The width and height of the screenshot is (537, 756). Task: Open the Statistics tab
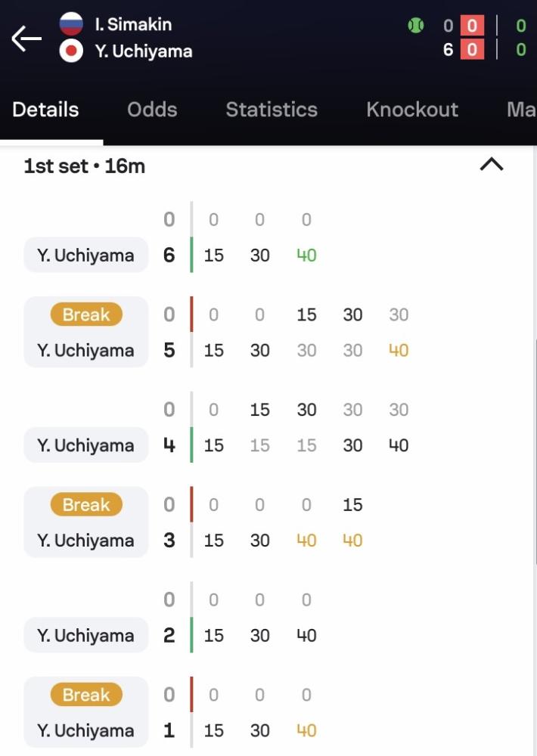click(272, 110)
